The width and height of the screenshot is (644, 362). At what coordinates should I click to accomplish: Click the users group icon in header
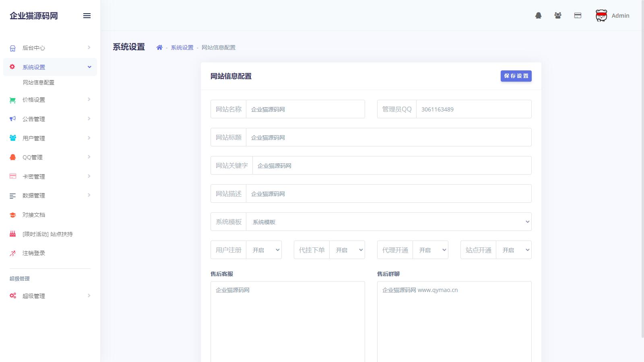click(x=557, y=16)
